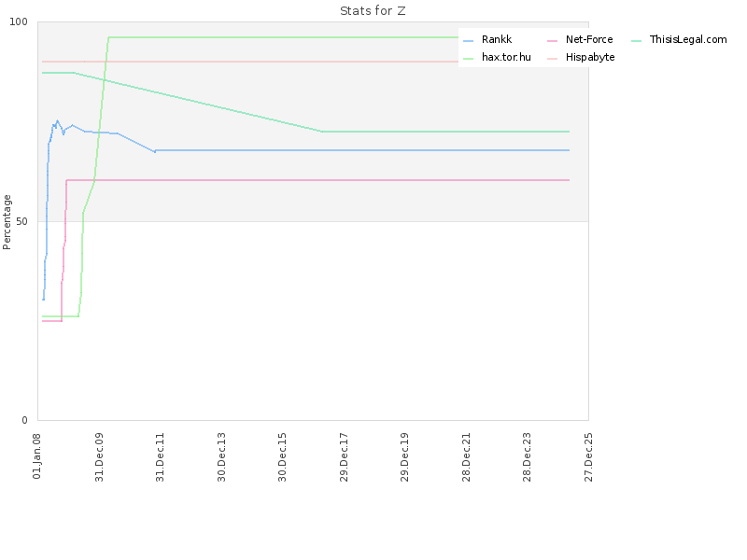Select the 30.Dec.15 x-axis tick label
The width and height of the screenshot is (747, 560).
(283, 455)
